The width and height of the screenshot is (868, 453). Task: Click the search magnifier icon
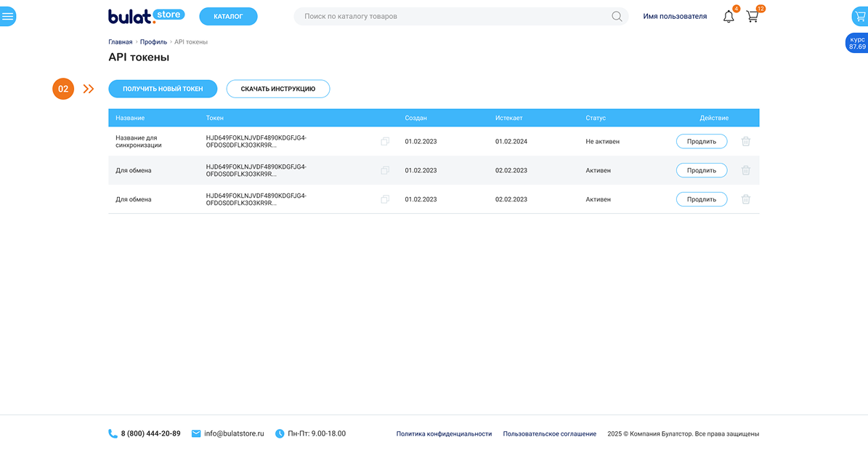(x=617, y=17)
